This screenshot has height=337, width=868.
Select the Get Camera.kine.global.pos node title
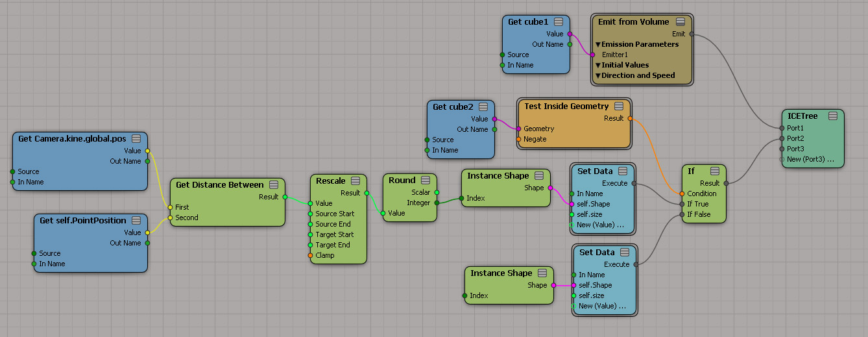click(72, 139)
